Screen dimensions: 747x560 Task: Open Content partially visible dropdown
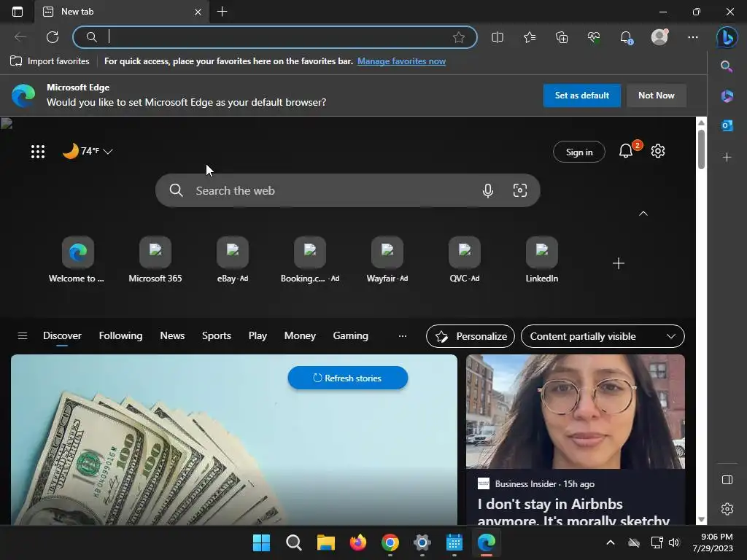click(603, 336)
